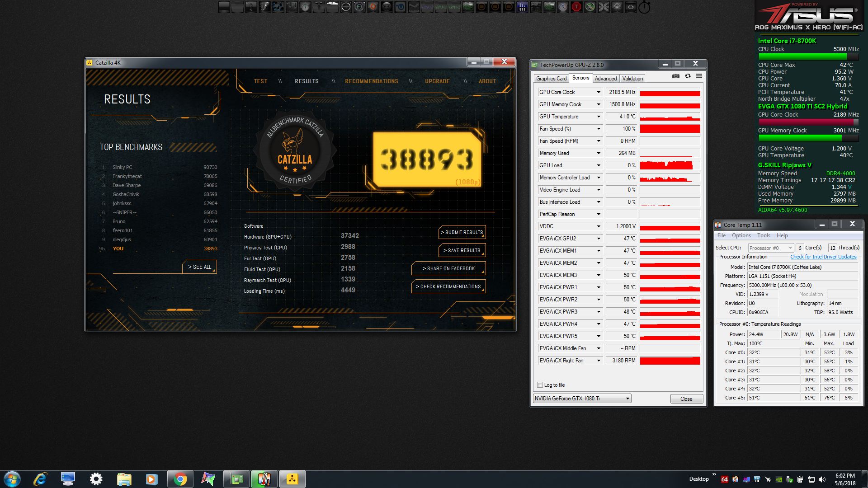This screenshot has width=868, height=488.
Task: Switch to the Graphics Card tab
Action: tap(551, 79)
